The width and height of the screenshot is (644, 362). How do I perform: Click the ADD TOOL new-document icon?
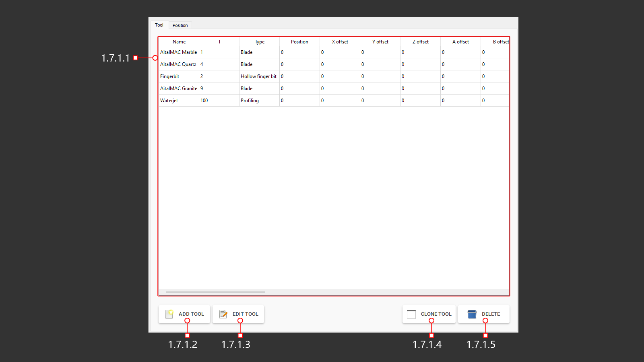(x=169, y=314)
